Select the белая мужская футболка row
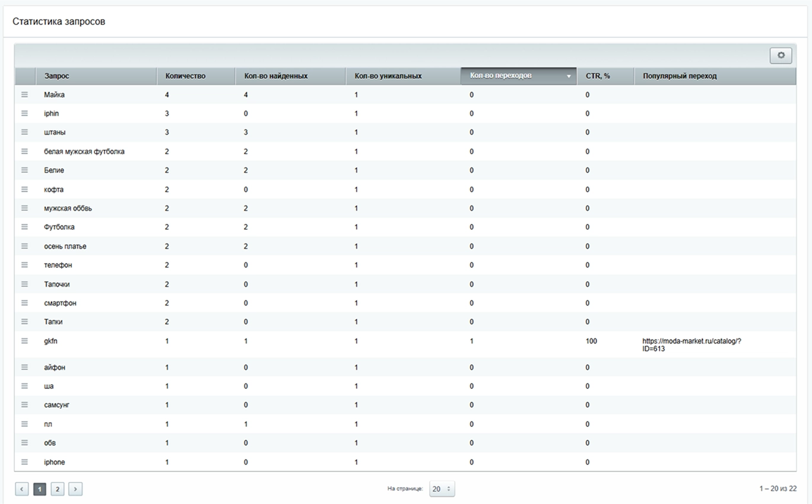 pyautogui.click(x=84, y=151)
